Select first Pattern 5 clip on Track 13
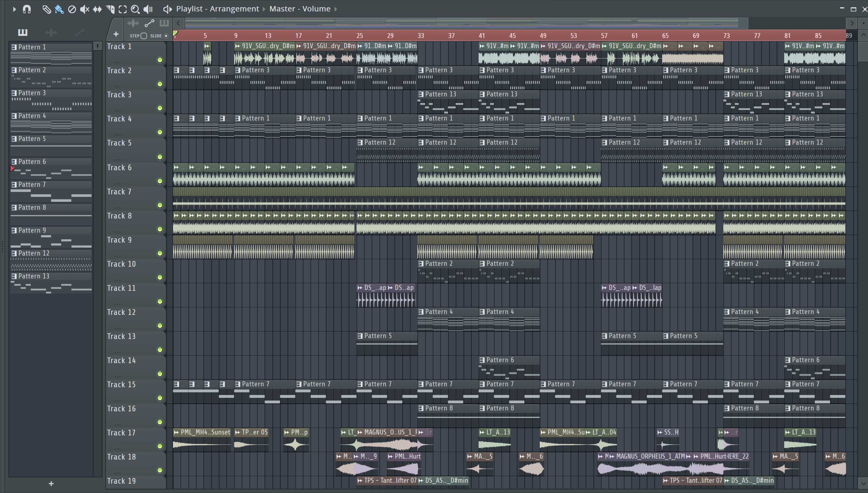The image size is (868, 493). (x=387, y=343)
